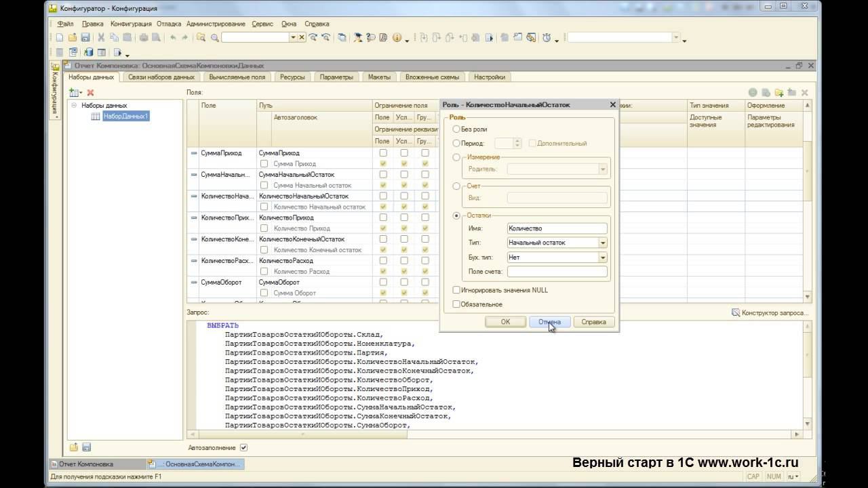868x488 pixels.
Task: Click the add data set icon
Action: pyautogui.click(x=75, y=92)
